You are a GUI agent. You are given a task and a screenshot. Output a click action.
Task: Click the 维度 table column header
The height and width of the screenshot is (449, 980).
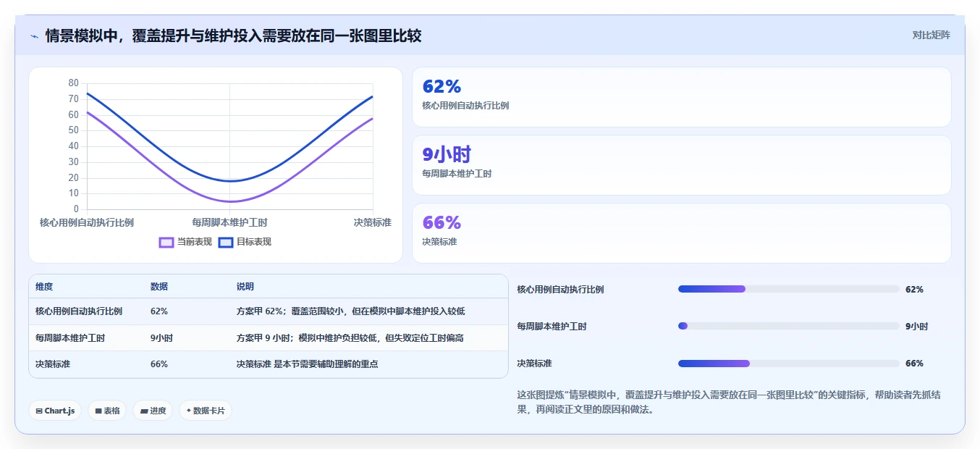click(44, 287)
